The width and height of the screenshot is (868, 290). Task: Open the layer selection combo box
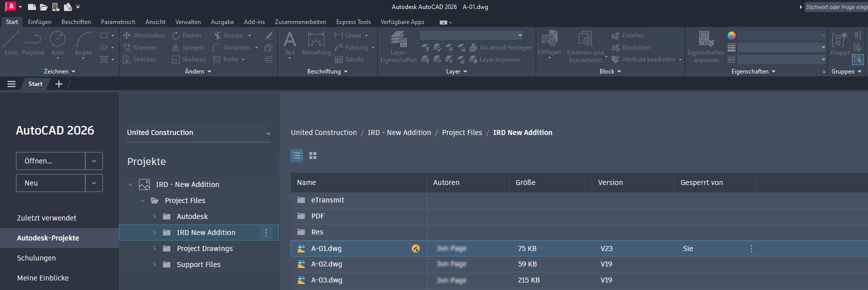point(471,35)
